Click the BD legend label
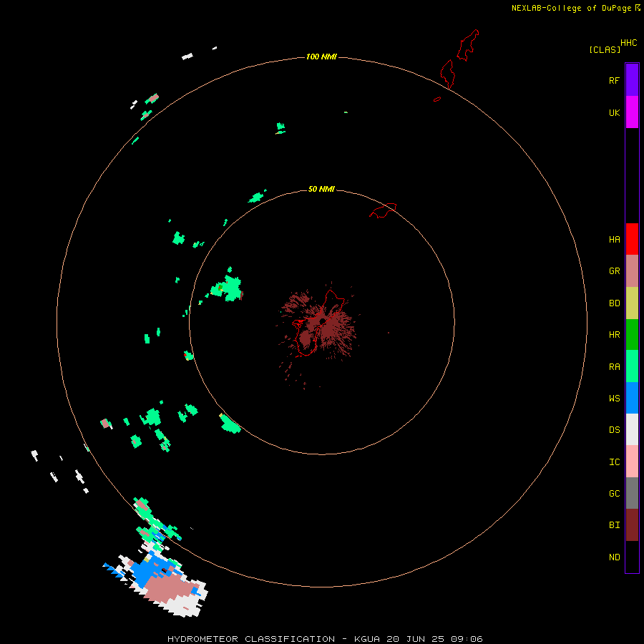 [x=614, y=303]
